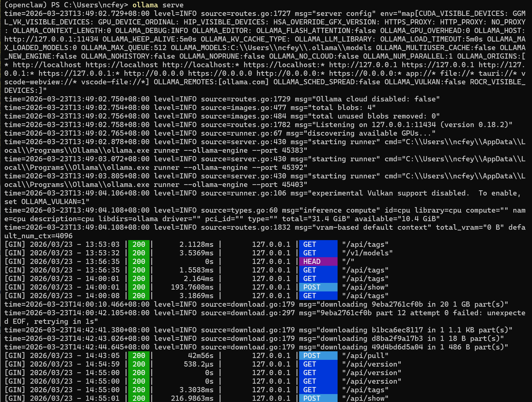
Task: Click the purple HEAD method badge
Action: (x=318, y=261)
